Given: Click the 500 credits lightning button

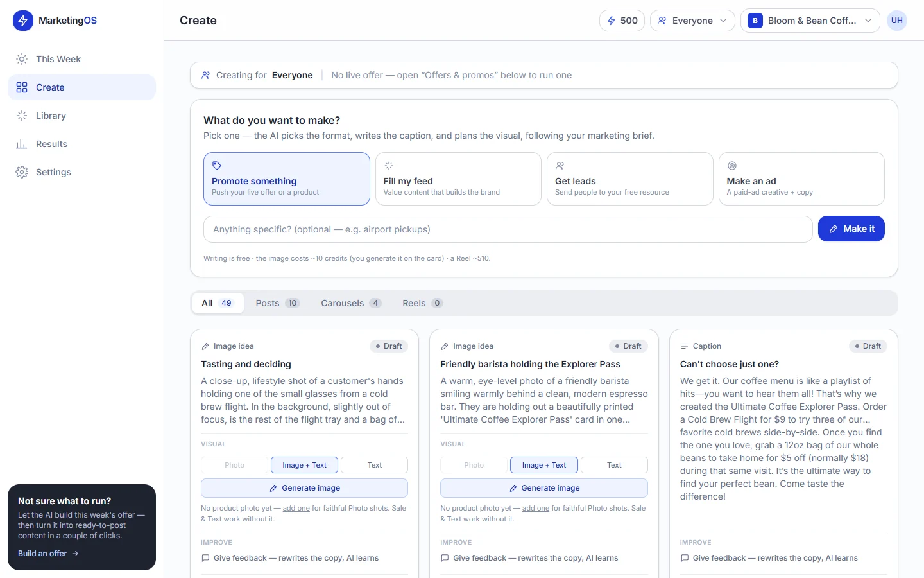Looking at the screenshot, I should [x=622, y=21].
